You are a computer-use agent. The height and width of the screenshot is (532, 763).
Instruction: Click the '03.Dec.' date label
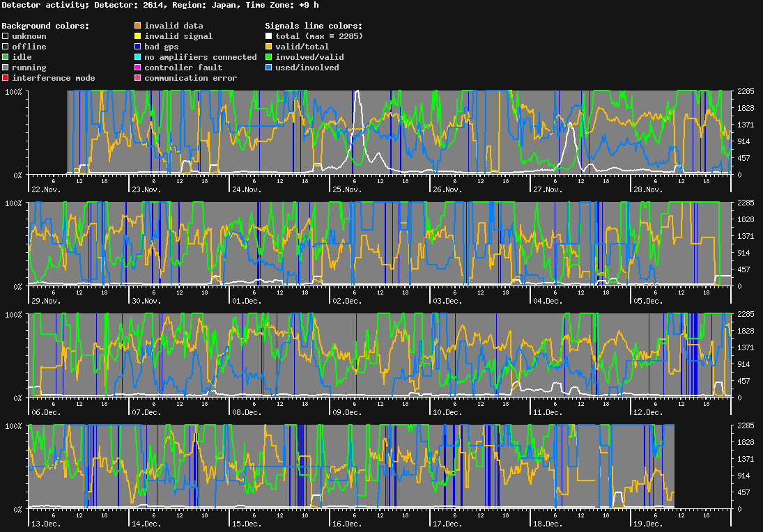pyautogui.click(x=447, y=301)
